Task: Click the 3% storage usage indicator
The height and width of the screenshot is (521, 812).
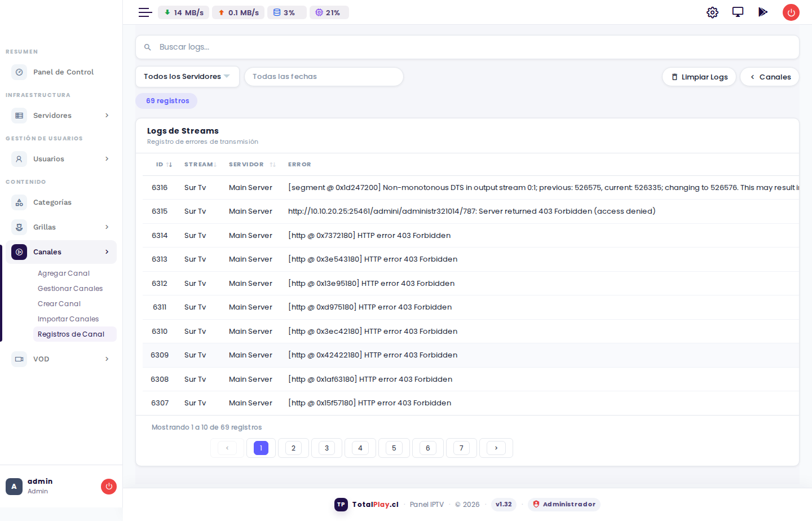Action: 287,12
